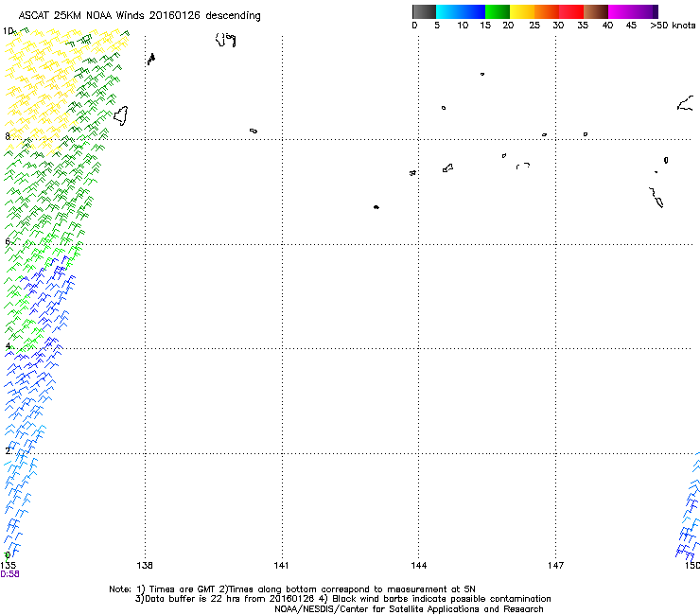
Task: Click the island group outline at top near 140E
Action: 226,40
